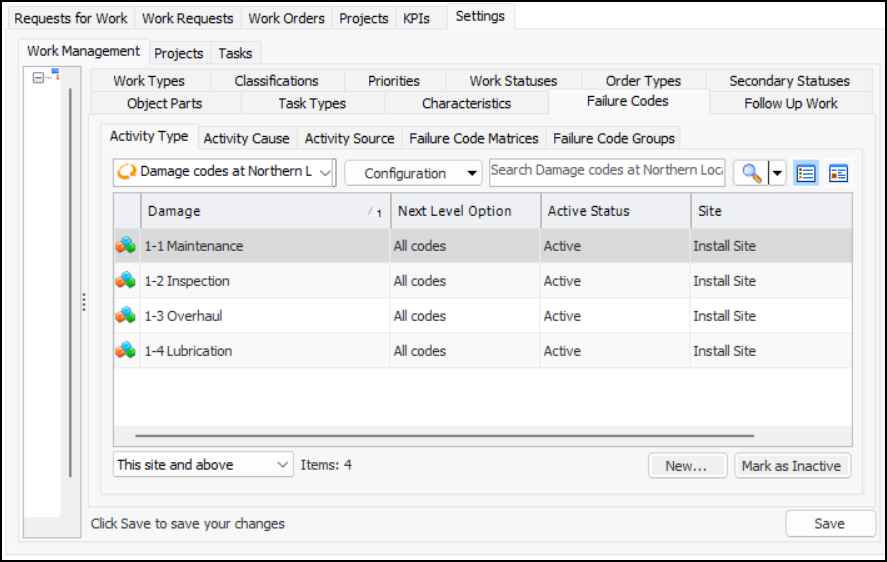887x562 pixels.
Task: Click the 1-4 Lubrication row icon
Action: (126, 351)
